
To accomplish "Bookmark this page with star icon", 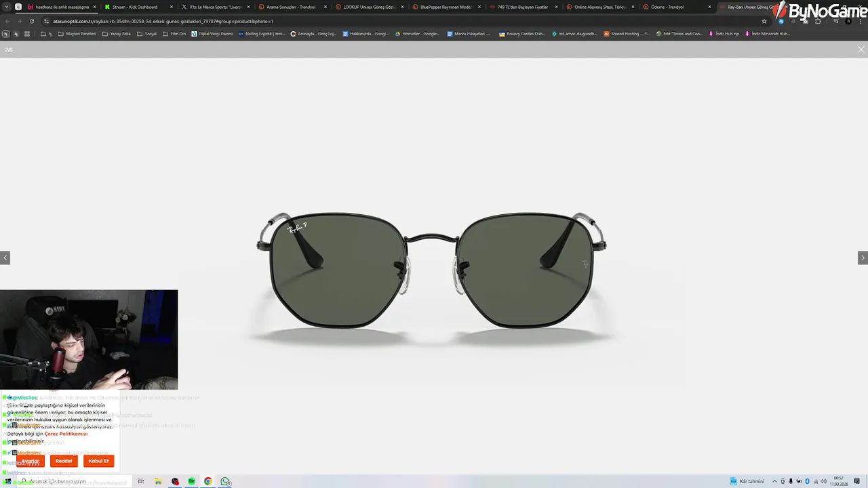I will click(764, 21).
